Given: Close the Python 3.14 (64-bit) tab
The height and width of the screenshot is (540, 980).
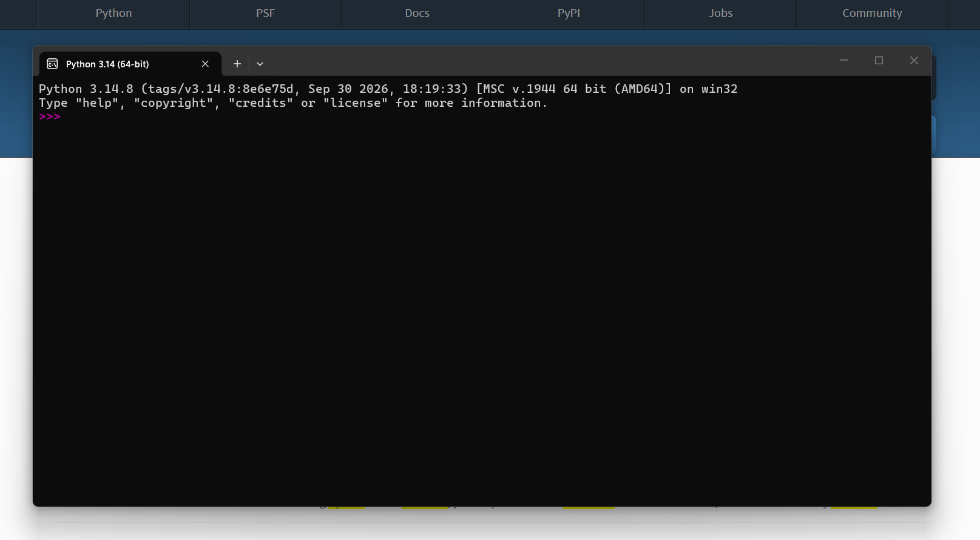Looking at the screenshot, I should point(205,64).
